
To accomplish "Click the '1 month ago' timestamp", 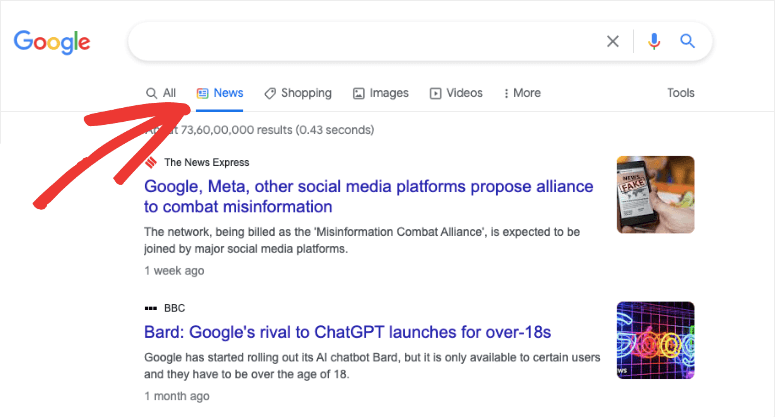I will click(x=176, y=396).
